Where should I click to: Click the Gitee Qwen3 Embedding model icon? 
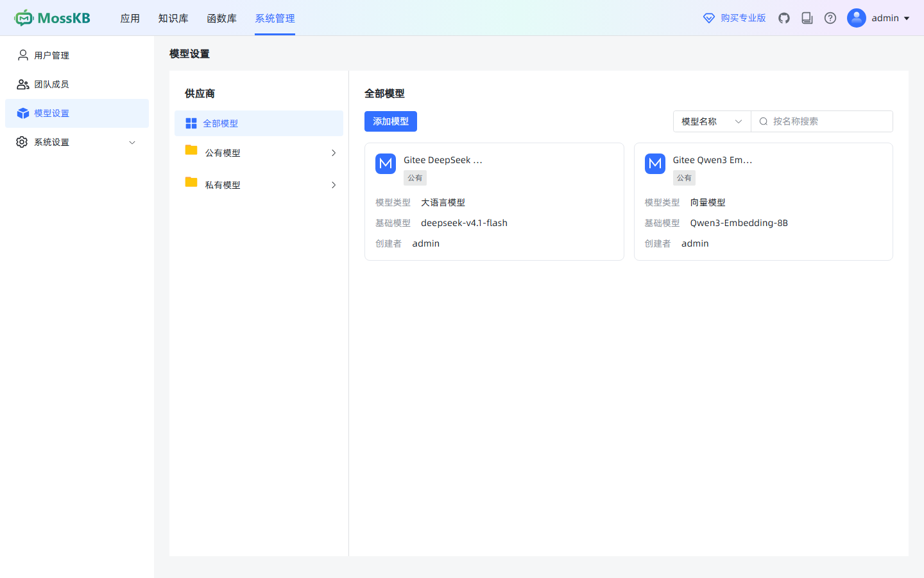pyautogui.click(x=655, y=164)
